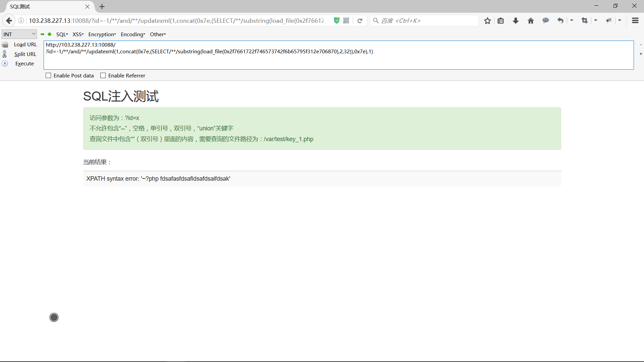This screenshot has width=644, height=362.
Task: Open a new browser tab
Action: tap(102, 7)
